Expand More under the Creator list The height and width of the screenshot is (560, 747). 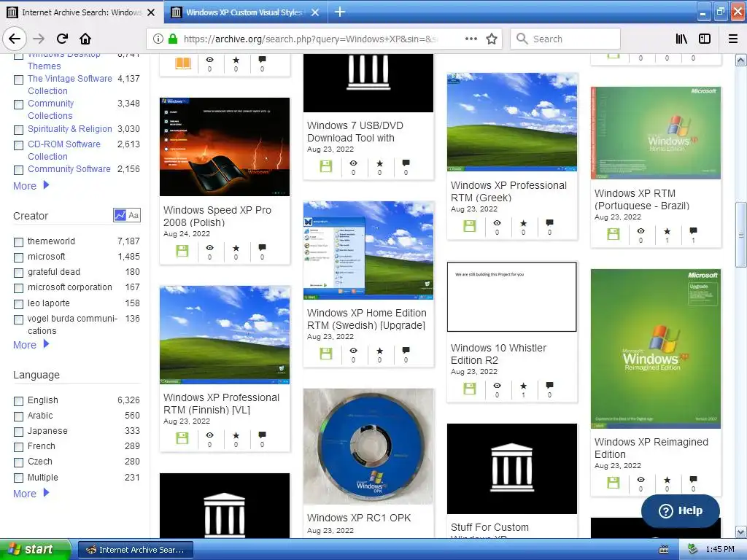(x=31, y=345)
